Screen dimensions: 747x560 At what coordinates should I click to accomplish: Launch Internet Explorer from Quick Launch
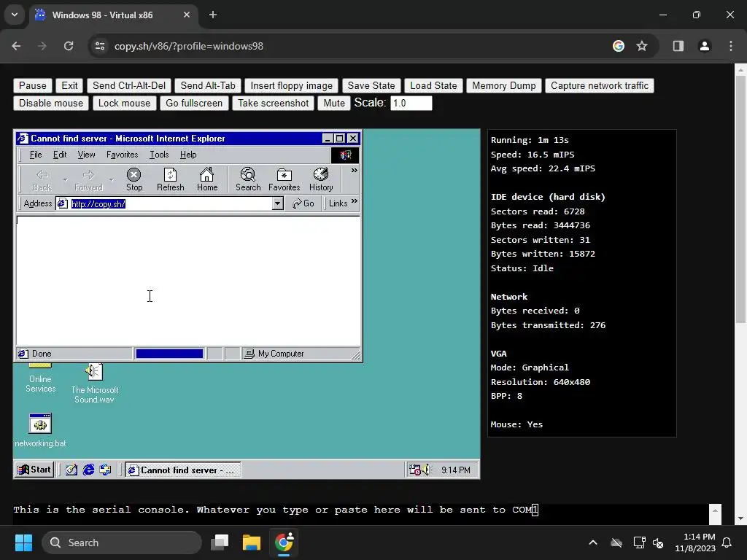(x=88, y=470)
